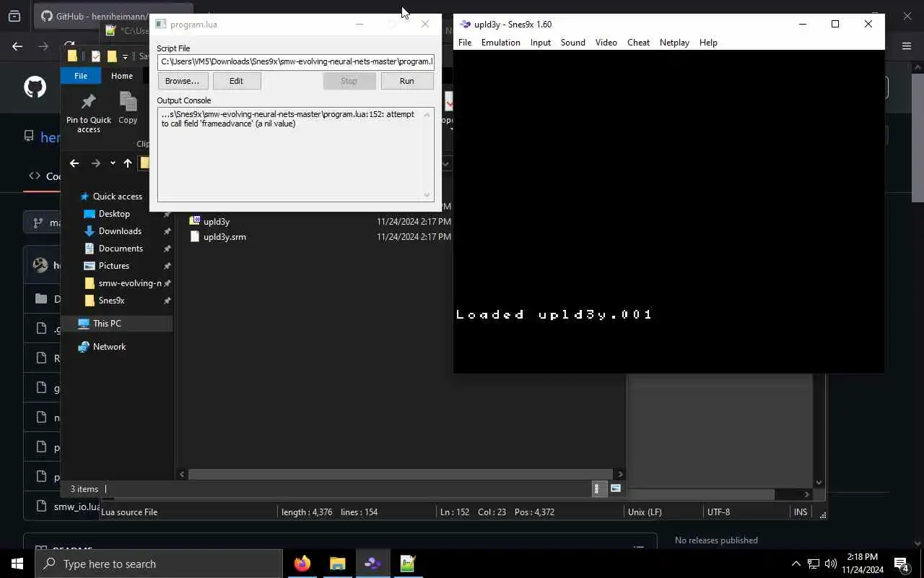Open Pictures in navigation pane

click(x=113, y=266)
